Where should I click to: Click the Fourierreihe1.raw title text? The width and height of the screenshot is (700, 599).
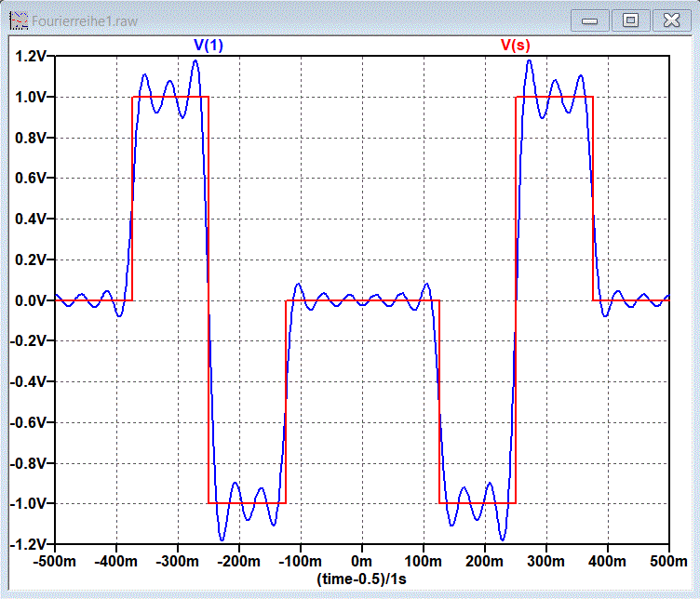point(85,21)
